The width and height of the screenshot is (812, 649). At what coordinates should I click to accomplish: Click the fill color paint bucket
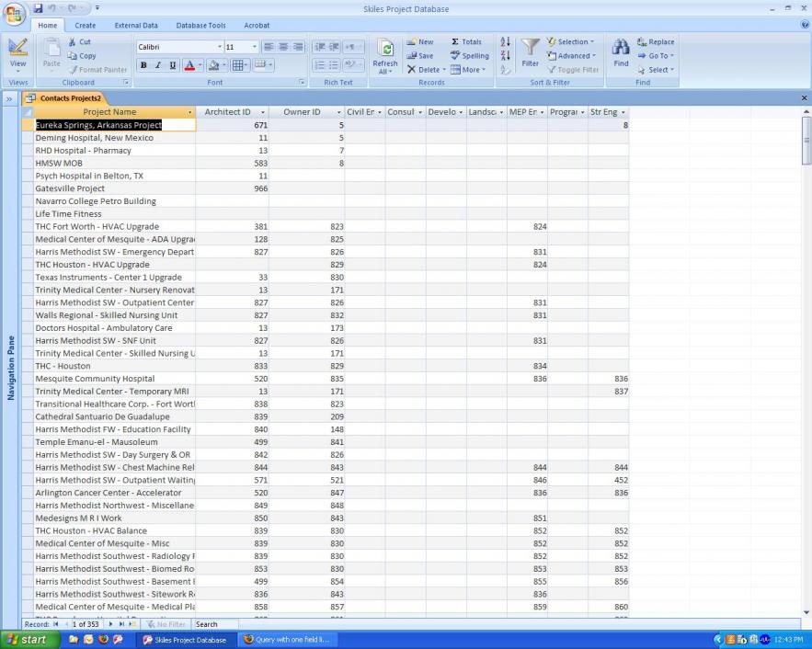pos(213,65)
